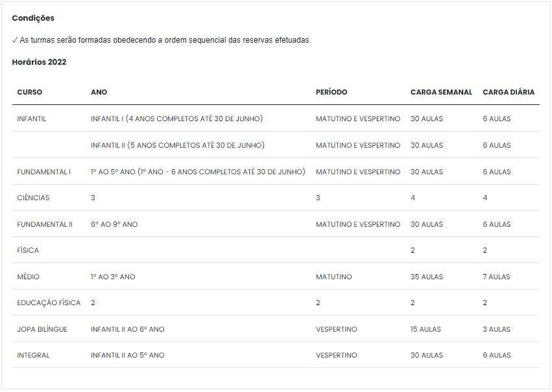552x392 pixels.
Task: Select the JOPA BILÍNGUE course cell
Action: 42,329
